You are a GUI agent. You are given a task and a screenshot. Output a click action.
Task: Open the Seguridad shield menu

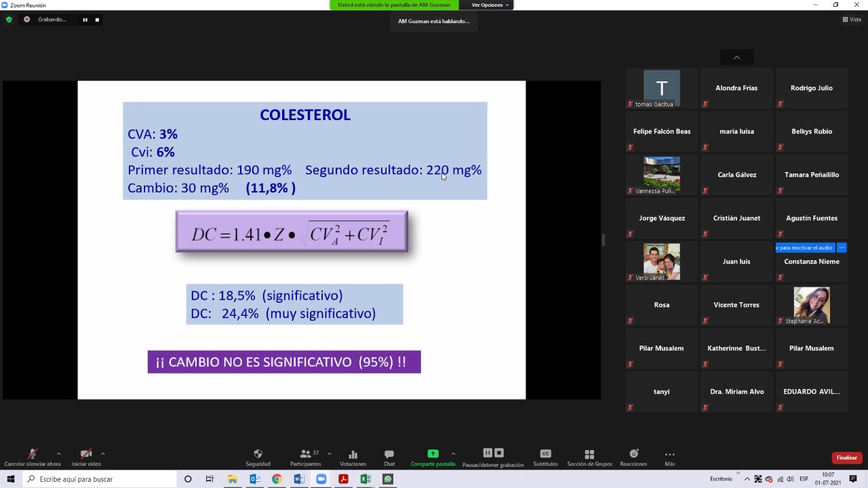coord(258,457)
